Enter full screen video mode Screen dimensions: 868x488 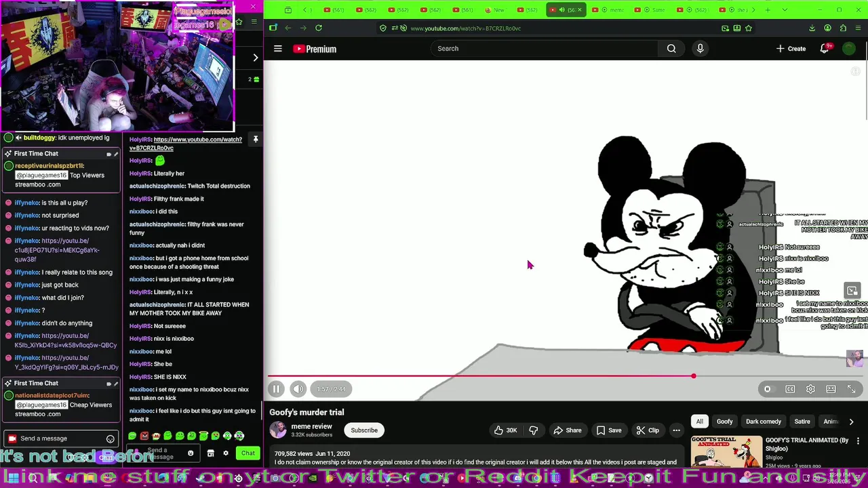tap(852, 389)
